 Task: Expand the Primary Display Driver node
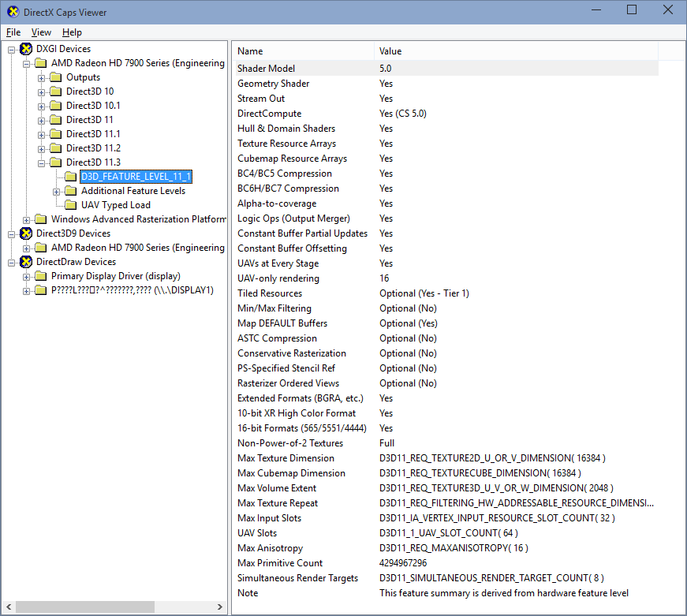pyautogui.click(x=26, y=277)
